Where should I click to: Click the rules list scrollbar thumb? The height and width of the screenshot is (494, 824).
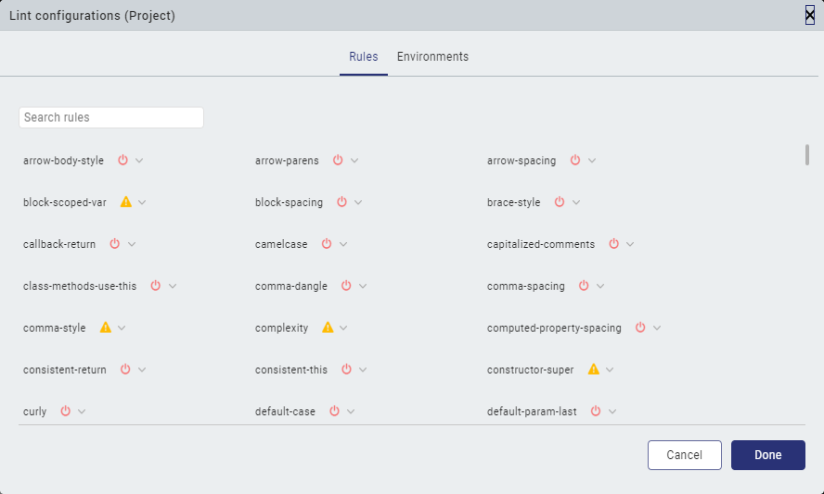click(807, 155)
